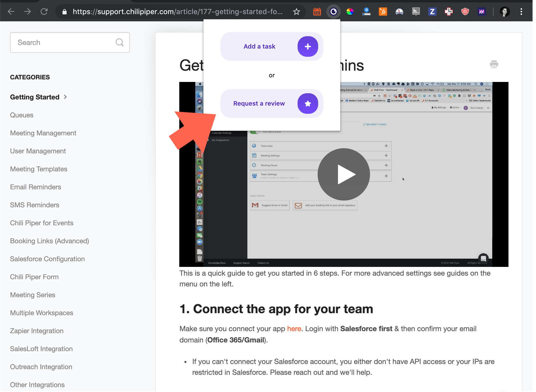The width and height of the screenshot is (536, 392).
Task: Open the color wheel extension icon
Action: [350, 12]
